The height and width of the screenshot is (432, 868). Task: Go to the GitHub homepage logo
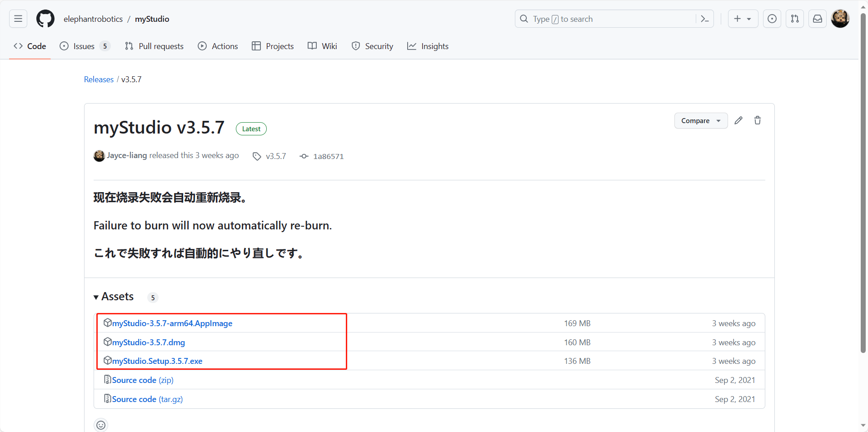coord(45,19)
